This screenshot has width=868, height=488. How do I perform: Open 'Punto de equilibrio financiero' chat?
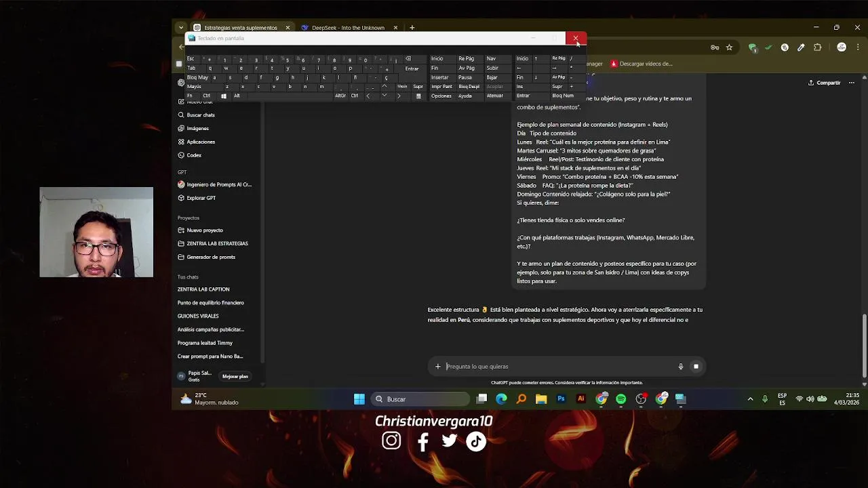[210, 303]
